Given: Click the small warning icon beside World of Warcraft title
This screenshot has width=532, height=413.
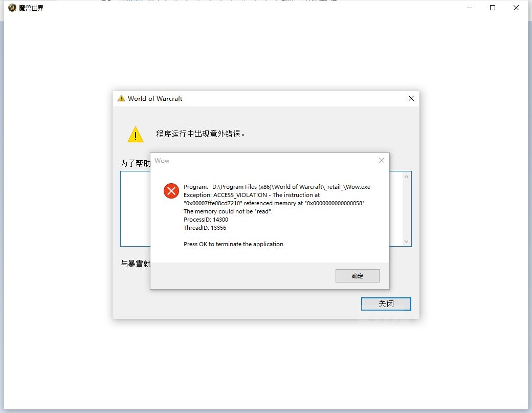Looking at the screenshot, I should [x=121, y=98].
